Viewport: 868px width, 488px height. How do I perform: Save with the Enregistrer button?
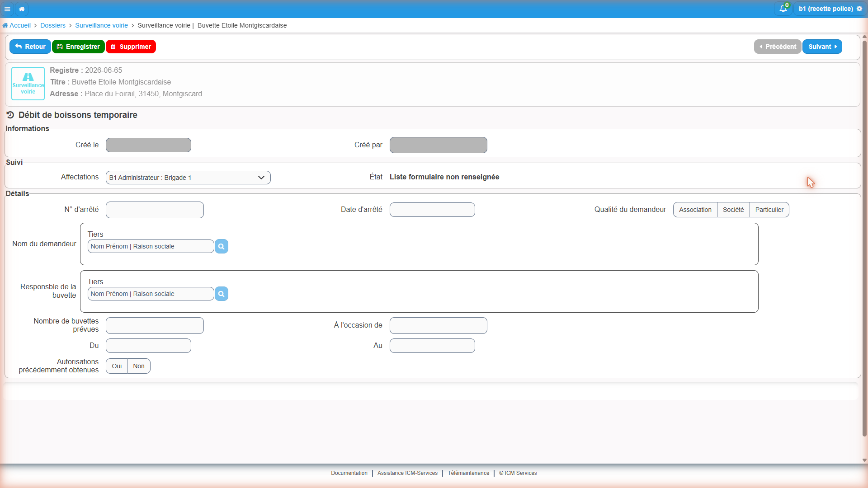pyautogui.click(x=78, y=47)
